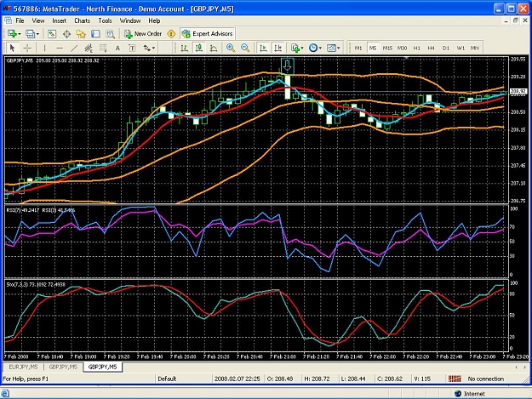The image size is (532, 399).
Task: Toggle the Expert Advisors button
Action: click(x=208, y=34)
